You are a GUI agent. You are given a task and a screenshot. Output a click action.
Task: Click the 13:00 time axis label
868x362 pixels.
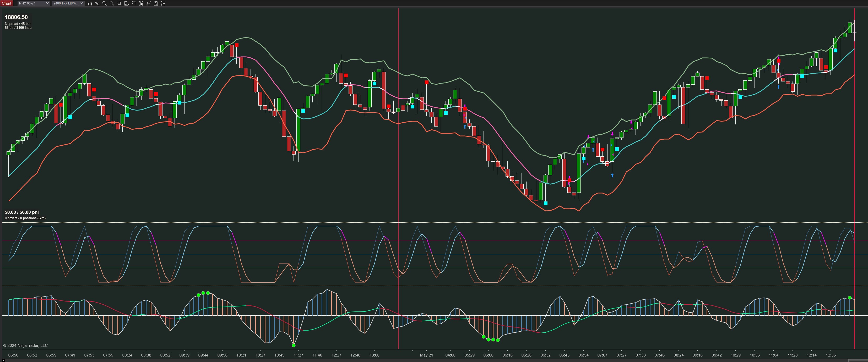(x=374, y=355)
